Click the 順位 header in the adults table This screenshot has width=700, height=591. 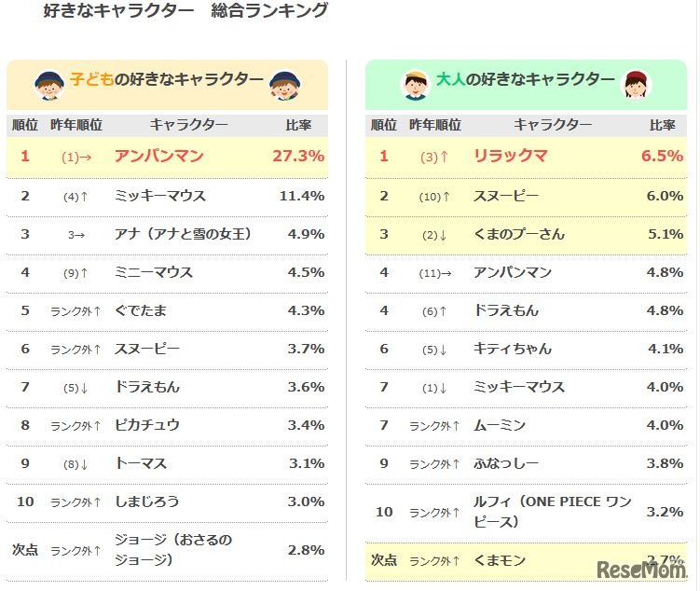coord(383,125)
